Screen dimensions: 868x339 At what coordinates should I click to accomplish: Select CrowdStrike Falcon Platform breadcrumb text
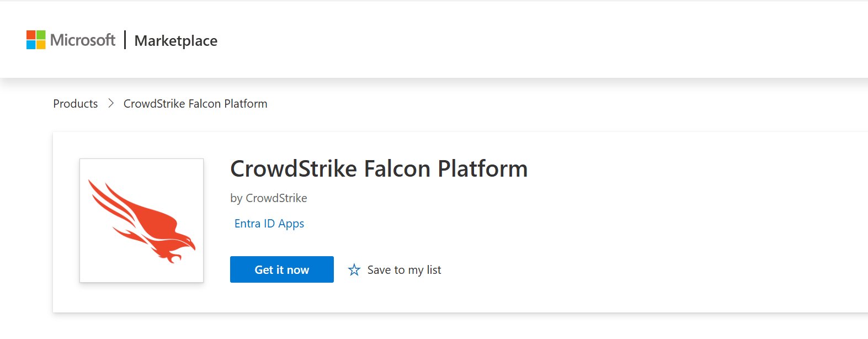[x=195, y=104]
